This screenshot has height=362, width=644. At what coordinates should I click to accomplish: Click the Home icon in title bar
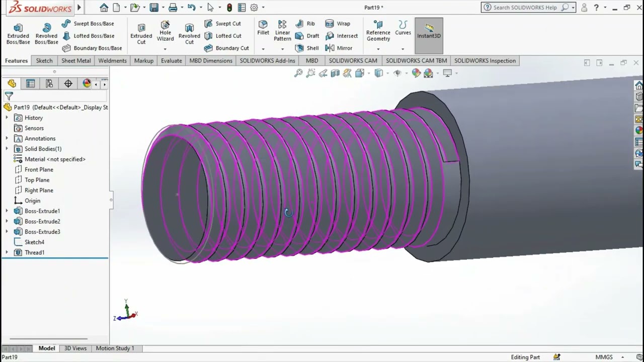[x=104, y=8]
